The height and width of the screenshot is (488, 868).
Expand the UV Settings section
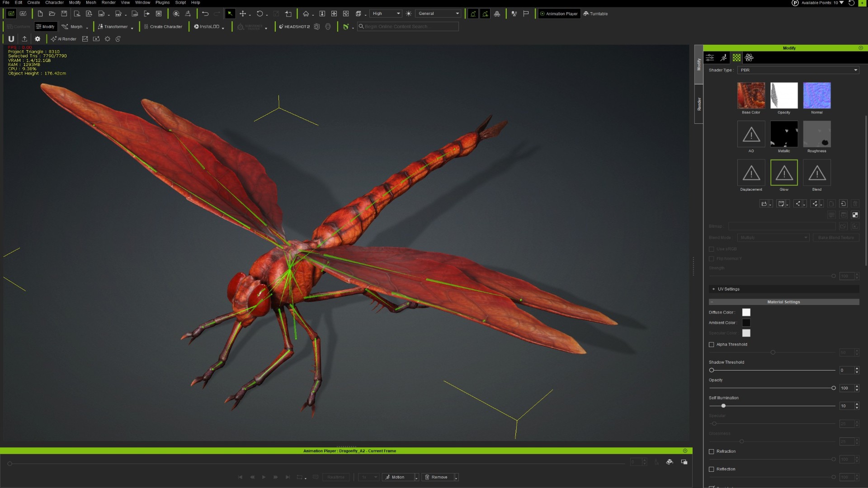(783, 289)
